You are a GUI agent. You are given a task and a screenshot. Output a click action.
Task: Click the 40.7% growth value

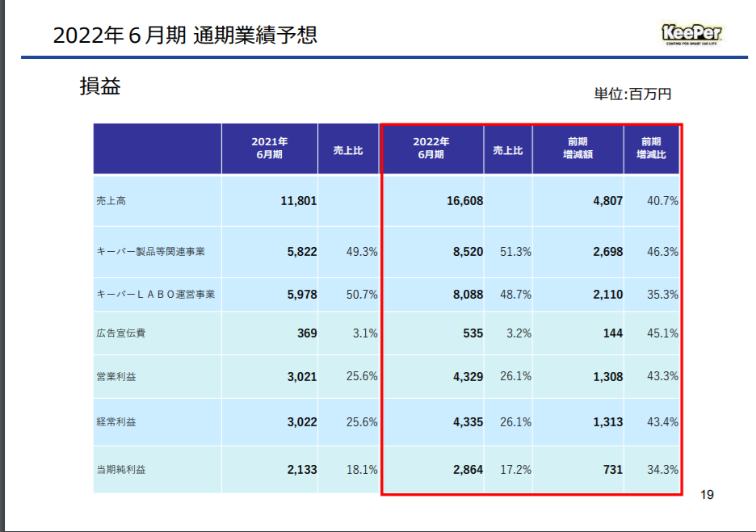(x=662, y=201)
